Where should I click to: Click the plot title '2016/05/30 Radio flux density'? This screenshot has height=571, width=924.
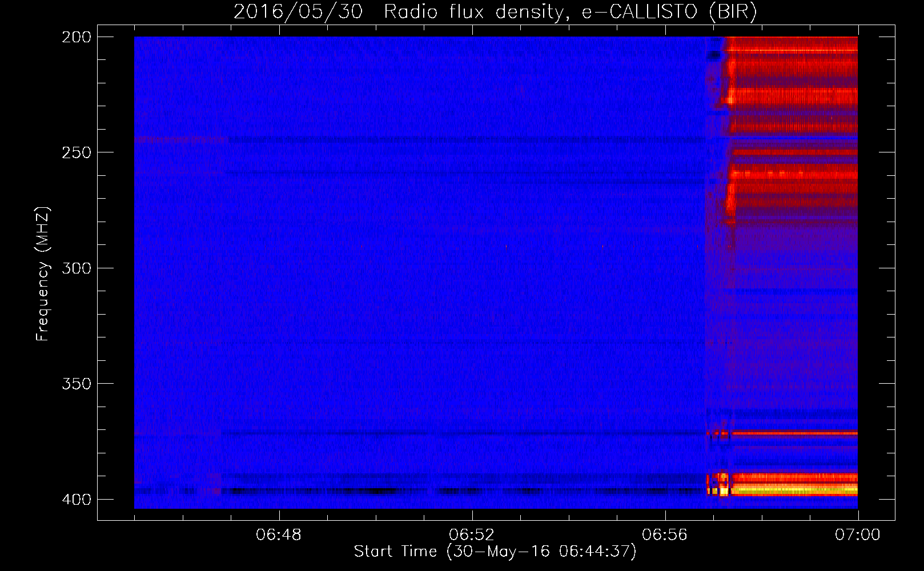[x=495, y=12]
